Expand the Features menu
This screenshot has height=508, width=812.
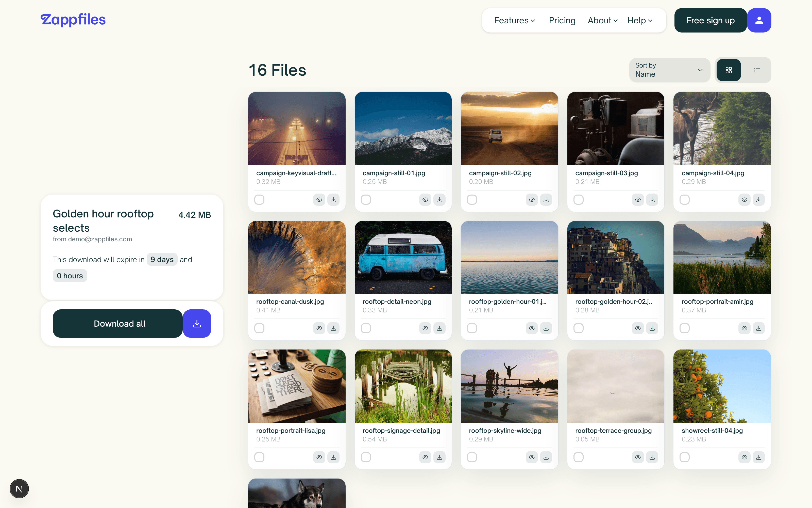tap(514, 21)
